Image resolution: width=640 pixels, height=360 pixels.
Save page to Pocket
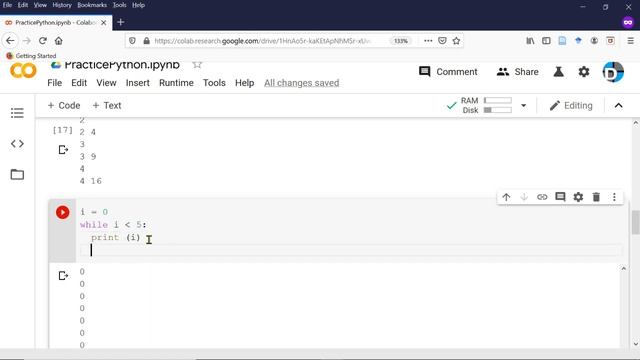(x=442, y=41)
